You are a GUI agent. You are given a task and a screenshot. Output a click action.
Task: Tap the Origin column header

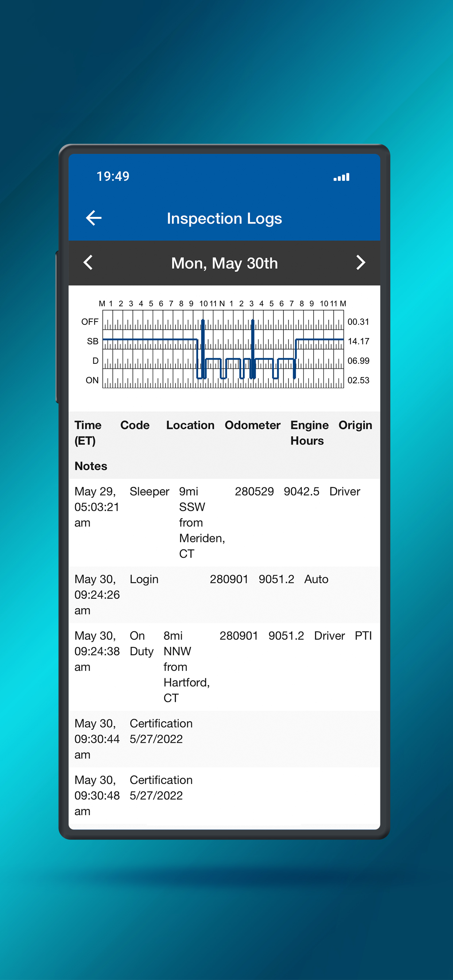click(x=355, y=425)
